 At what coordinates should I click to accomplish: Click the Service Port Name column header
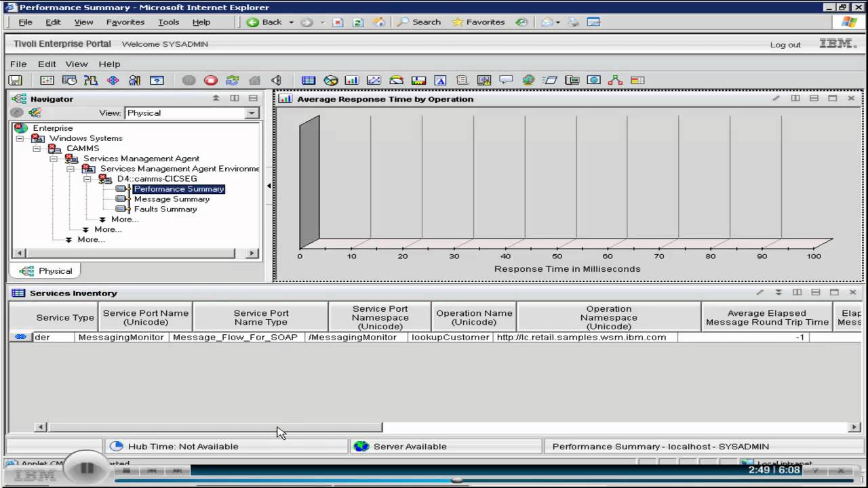pyautogui.click(x=145, y=317)
